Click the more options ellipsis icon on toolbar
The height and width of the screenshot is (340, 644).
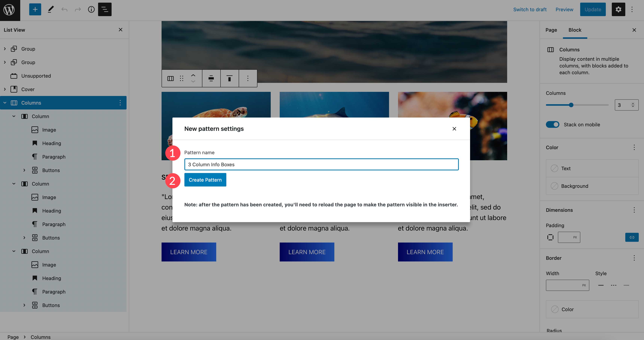pos(247,78)
